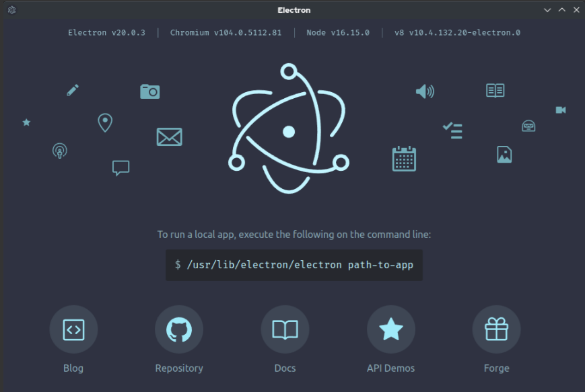Click the "To run a local app" instruction text
This screenshot has width=585, height=392.
click(294, 235)
